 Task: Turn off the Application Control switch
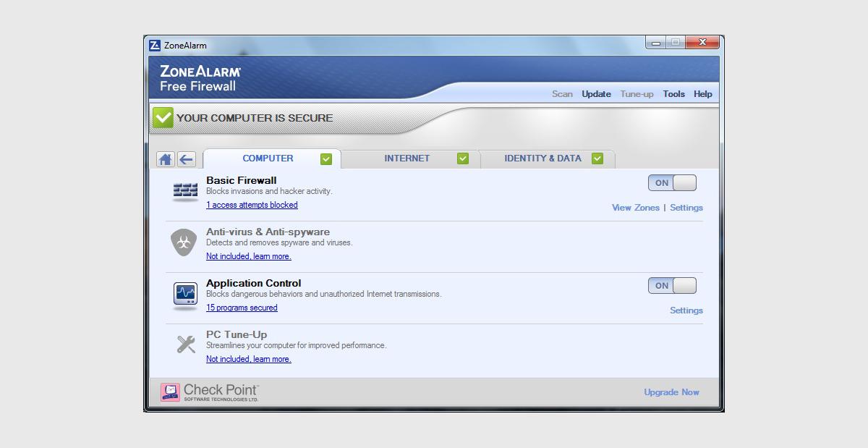pos(672,286)
